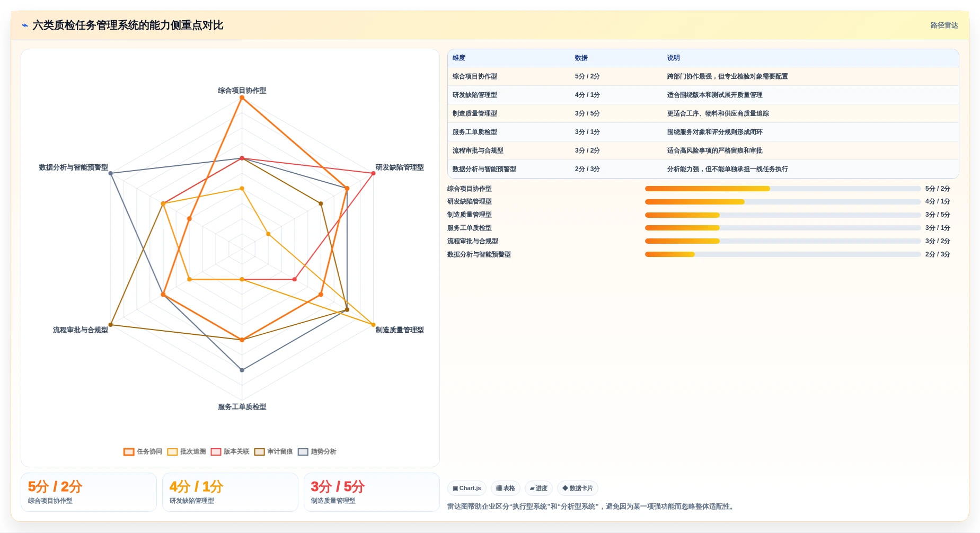Click the 流程审批与合规型 radar axis label
The height and width of the screenshot is (533, 980).
coord(81,330)
